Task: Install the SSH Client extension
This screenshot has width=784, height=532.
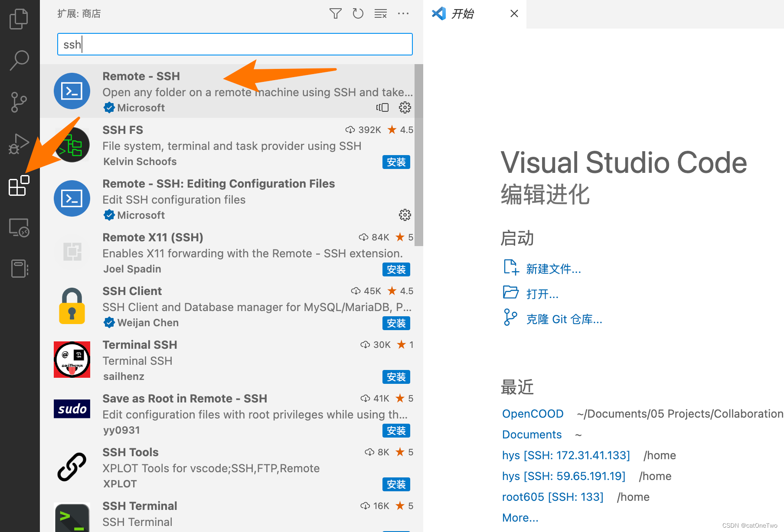Action: tap(396, 323)
